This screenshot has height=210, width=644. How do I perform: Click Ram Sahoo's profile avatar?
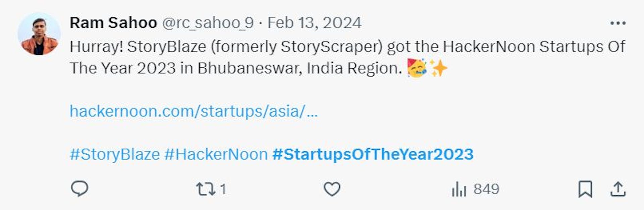(39, 34)
